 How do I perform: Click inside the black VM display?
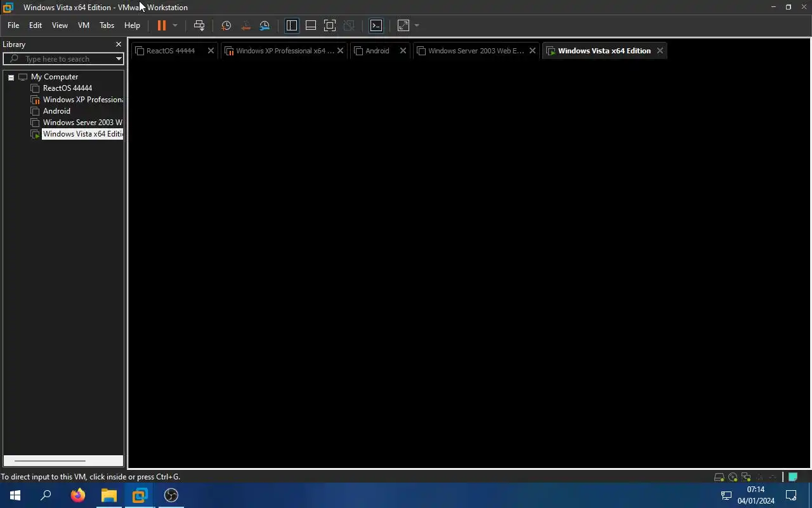pyautogui.click(x=469, y=264)
